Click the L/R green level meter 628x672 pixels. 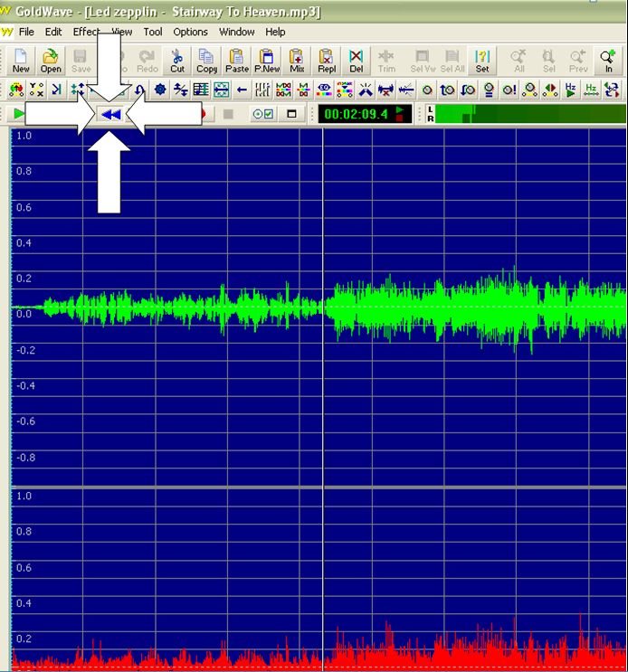click(526, 114)
